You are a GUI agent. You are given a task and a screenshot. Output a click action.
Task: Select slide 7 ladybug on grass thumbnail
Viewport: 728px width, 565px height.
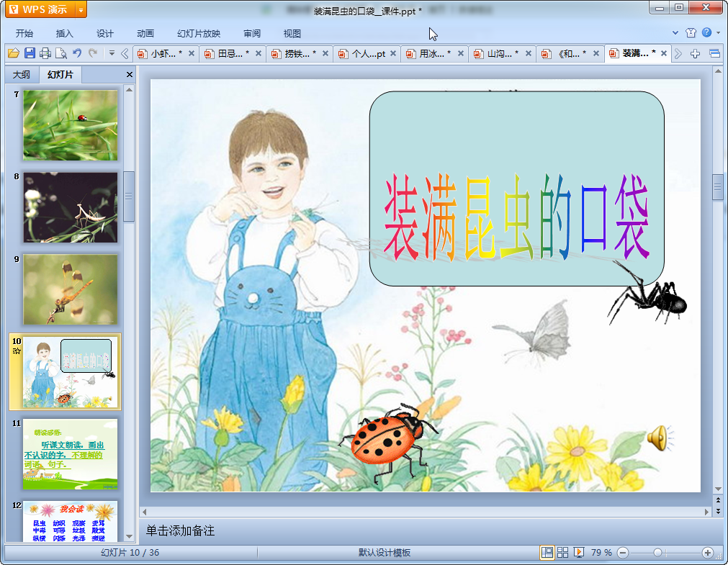[x=70, y=125]
